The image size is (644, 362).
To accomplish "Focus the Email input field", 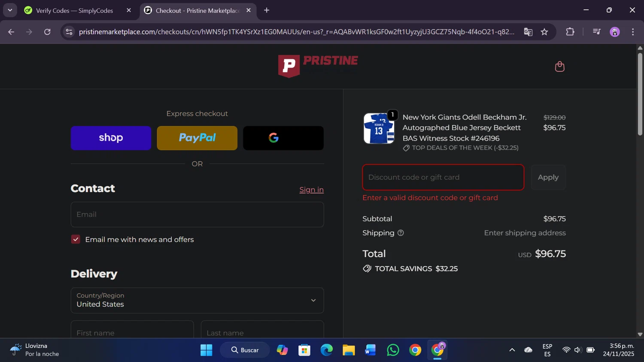I will (197, 214).
